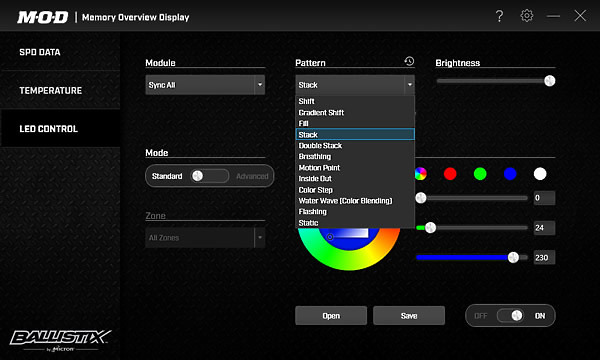This screenshot has width=600, height=360.
Task: Click the saturation picker marker in color wheel
Action: coord(330,237)
